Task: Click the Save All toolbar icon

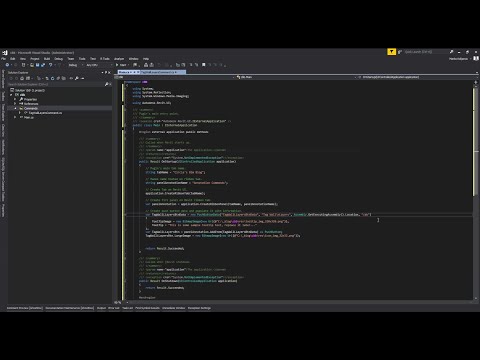Action: point(43,65)
